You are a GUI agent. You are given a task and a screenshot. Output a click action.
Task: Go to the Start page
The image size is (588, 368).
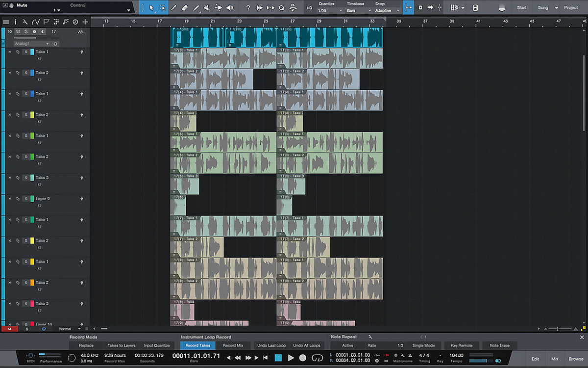point(522,8)
